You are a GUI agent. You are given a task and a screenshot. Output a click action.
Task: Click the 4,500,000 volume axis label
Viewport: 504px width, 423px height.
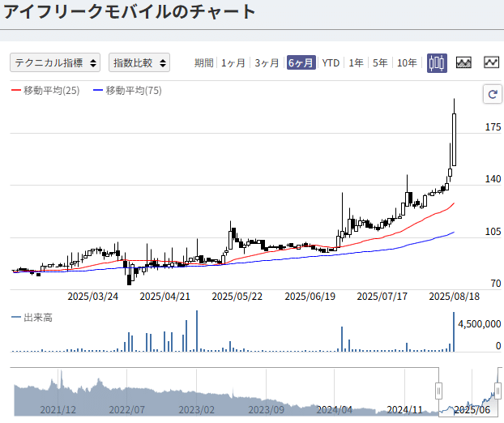(x=479, y=324)
